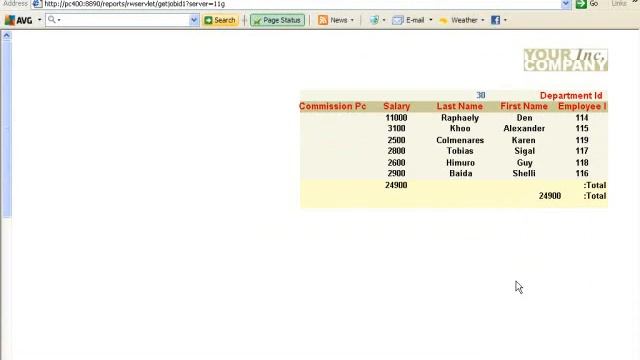Click last name Colmenares
Image resolution: width=640 pixels, height=360 pixels.
(460, 140)
